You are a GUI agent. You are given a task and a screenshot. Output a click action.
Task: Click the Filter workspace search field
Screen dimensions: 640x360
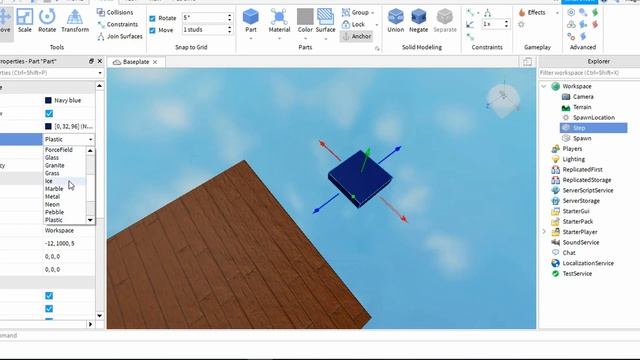click(x=589, y=73)
